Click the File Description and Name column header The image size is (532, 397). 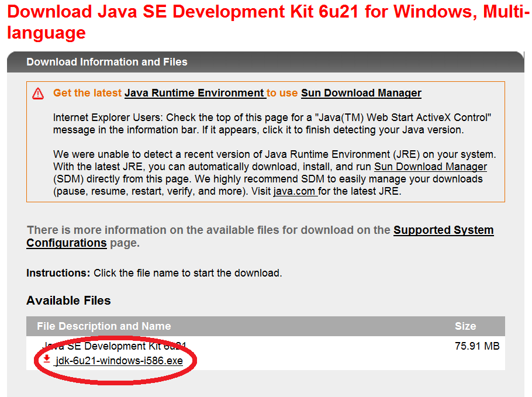pos(104,326)
